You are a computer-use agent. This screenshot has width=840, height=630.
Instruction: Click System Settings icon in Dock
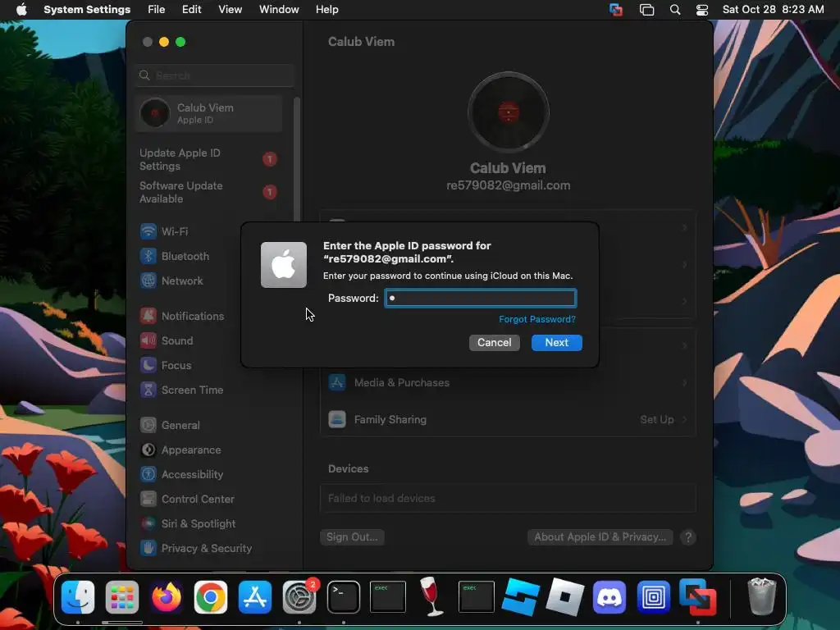pos(299,597)
